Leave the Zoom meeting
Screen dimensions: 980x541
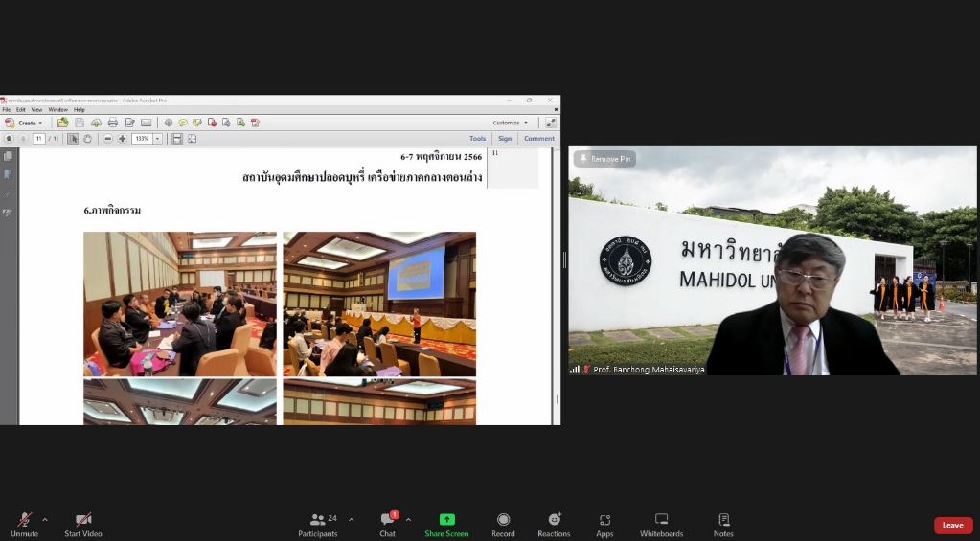click(953, 525)
